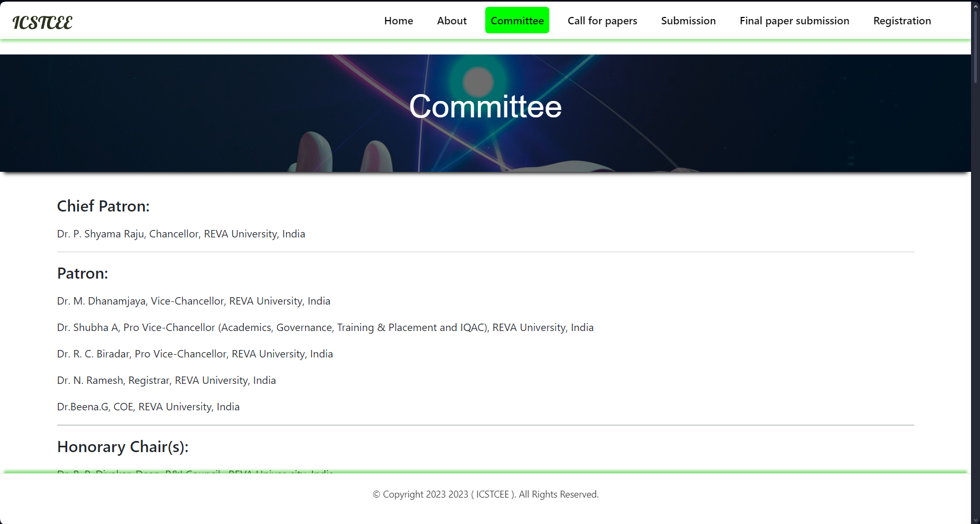Go to the About page
Viewport: 980px width, 524px height.
[452, 21]
